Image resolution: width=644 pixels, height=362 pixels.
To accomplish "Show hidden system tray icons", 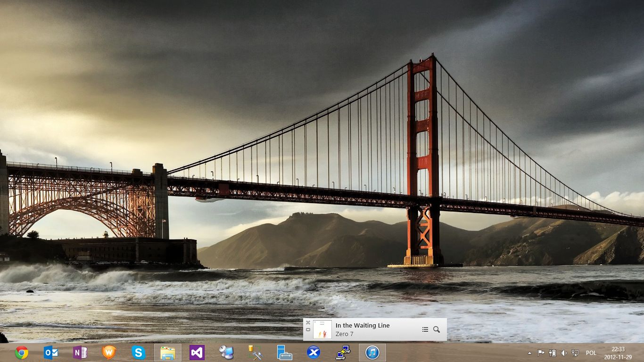I will click(x=529, y=353).
